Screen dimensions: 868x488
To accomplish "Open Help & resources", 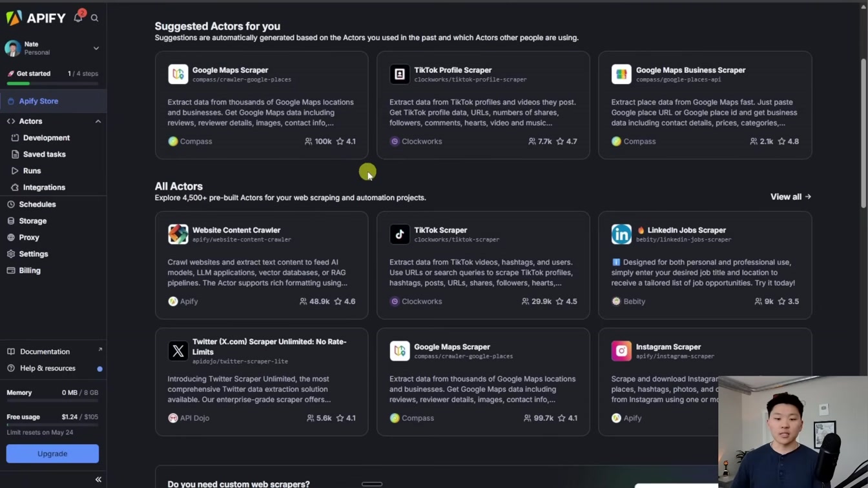I will [x=48, y=369].
